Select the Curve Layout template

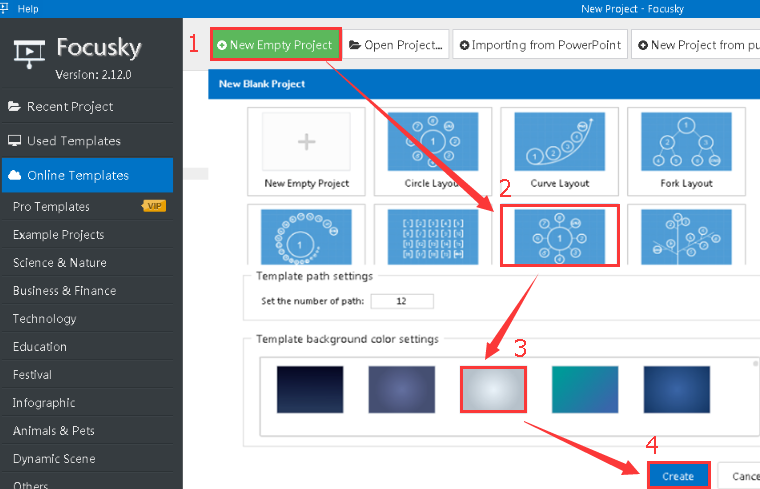(x=560, y=151)
